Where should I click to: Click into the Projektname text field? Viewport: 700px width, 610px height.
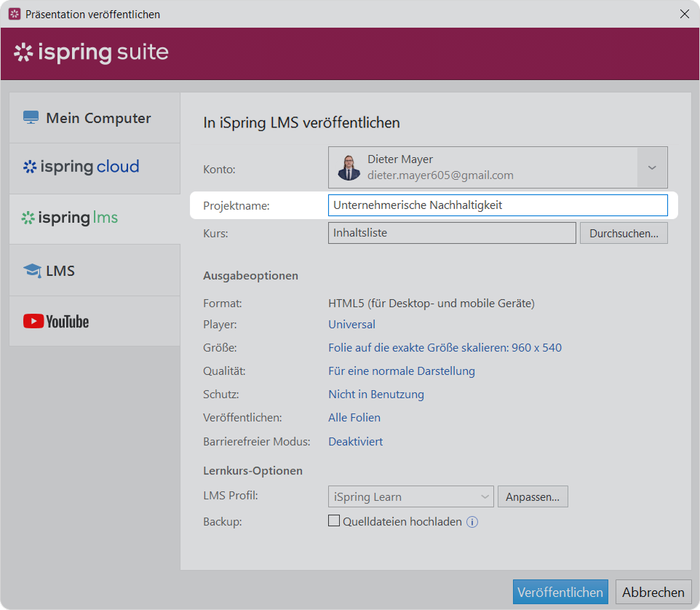click(x=497, y=205)
